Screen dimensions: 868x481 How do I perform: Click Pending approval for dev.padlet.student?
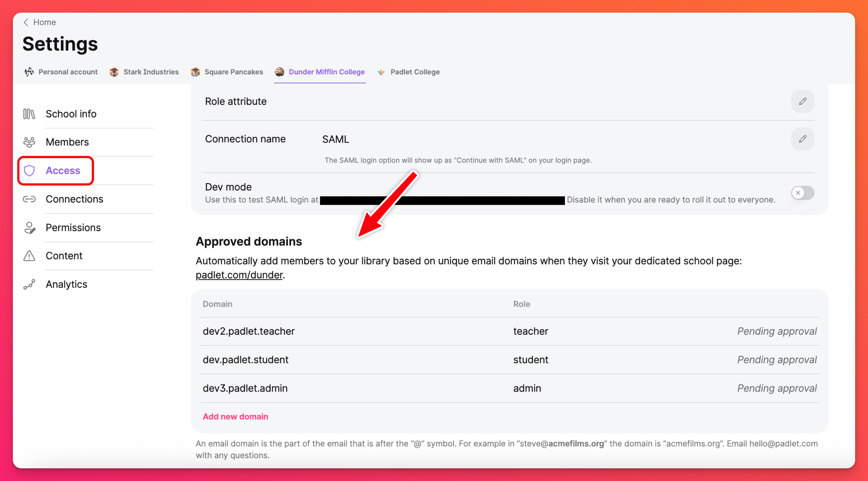pos(776,360)
